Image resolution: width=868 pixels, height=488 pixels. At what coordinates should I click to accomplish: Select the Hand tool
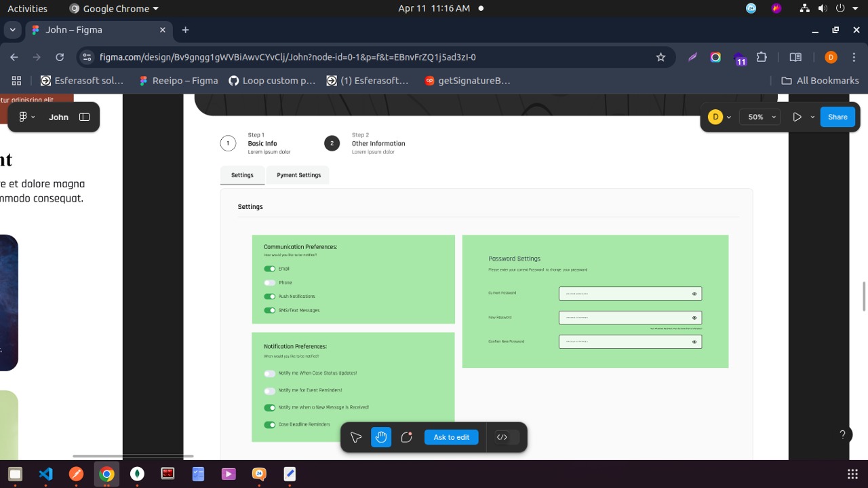[381, 437]
